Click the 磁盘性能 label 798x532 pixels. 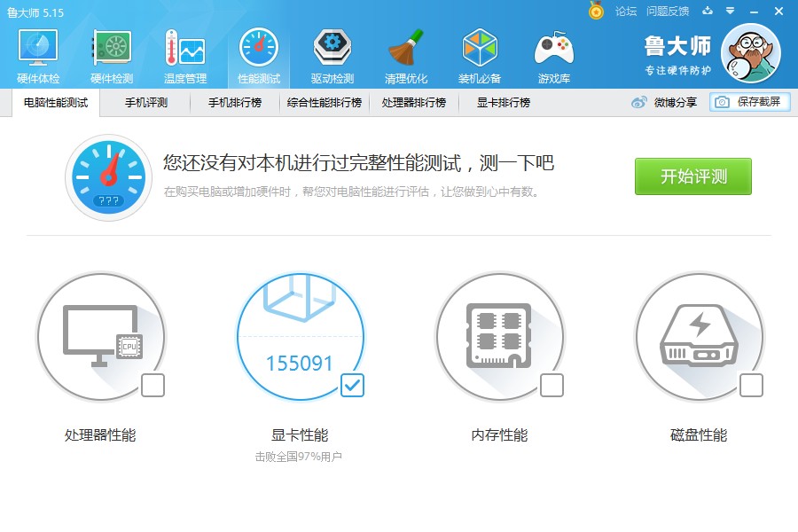pos(699,435)
